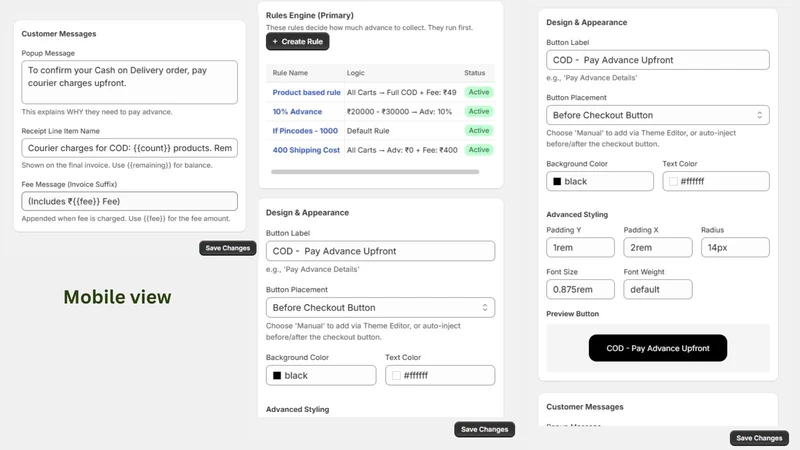Click the Logic column header
Viewport: 800px width, 450px height.
pyautogui.click(x=356, y=73)
